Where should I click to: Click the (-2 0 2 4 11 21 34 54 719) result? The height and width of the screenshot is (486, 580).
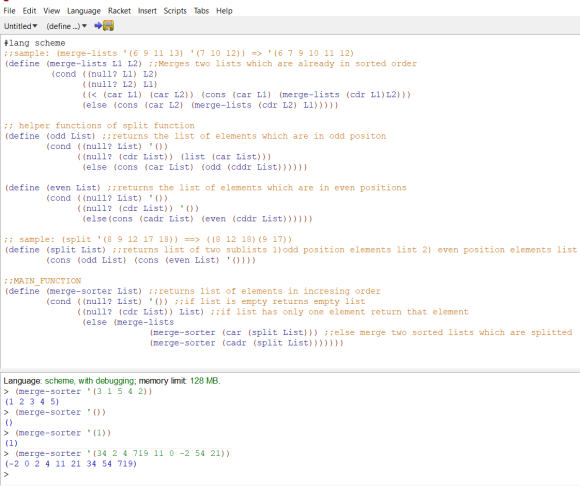[x=71, y=463]
